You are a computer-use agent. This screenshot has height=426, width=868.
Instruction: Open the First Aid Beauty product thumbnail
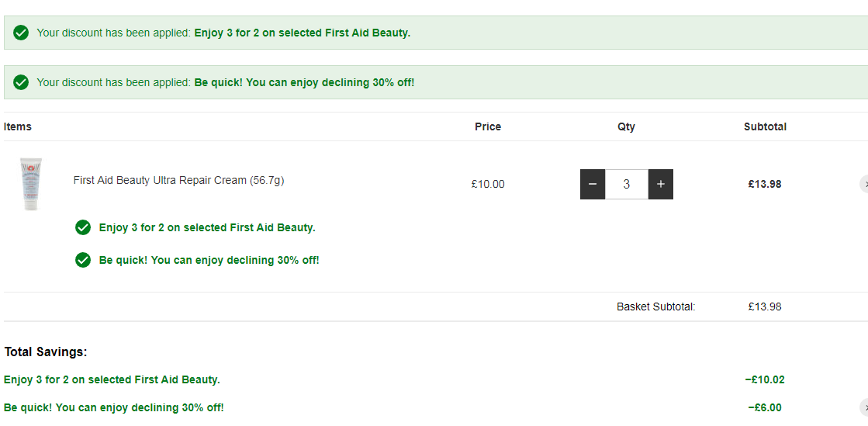[x=31, y=184]
